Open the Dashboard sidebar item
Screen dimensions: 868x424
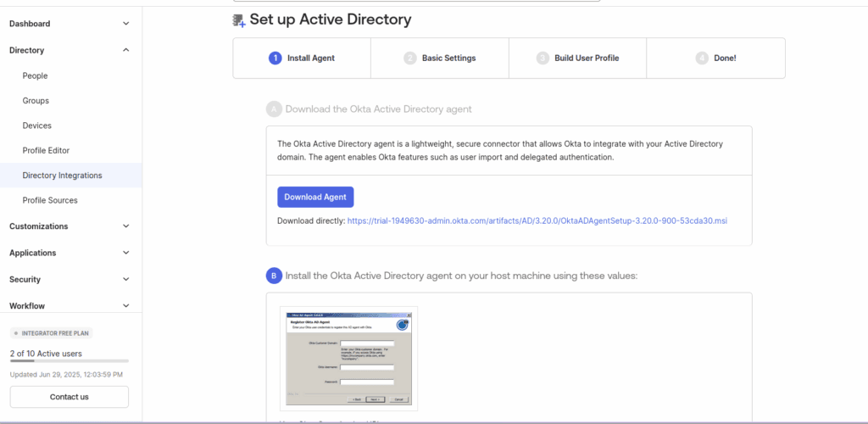tap(30, 24)
